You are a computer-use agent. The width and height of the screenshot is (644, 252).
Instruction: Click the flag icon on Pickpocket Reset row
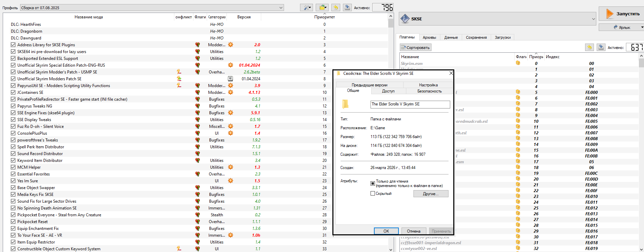[x=198, y=221]
